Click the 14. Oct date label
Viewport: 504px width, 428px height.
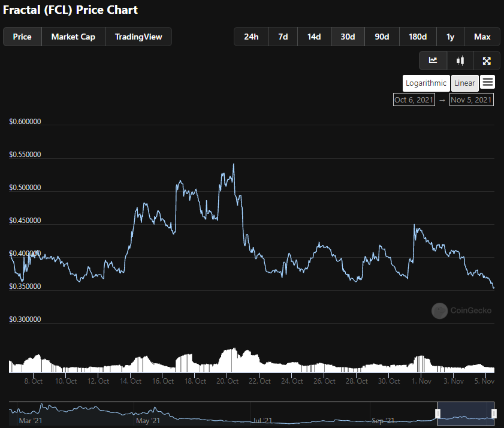click(131, 381)
